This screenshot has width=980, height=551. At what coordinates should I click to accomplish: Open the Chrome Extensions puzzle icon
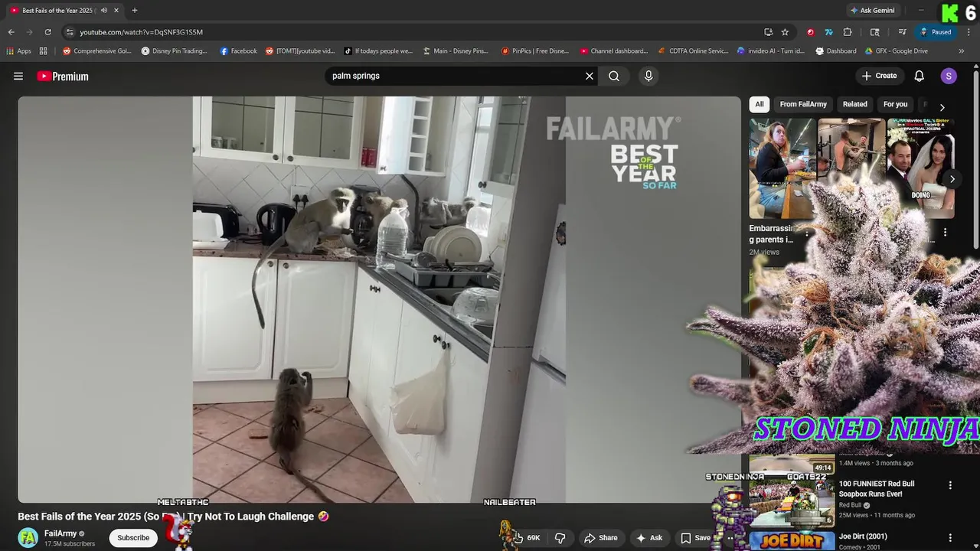[848, 32]
